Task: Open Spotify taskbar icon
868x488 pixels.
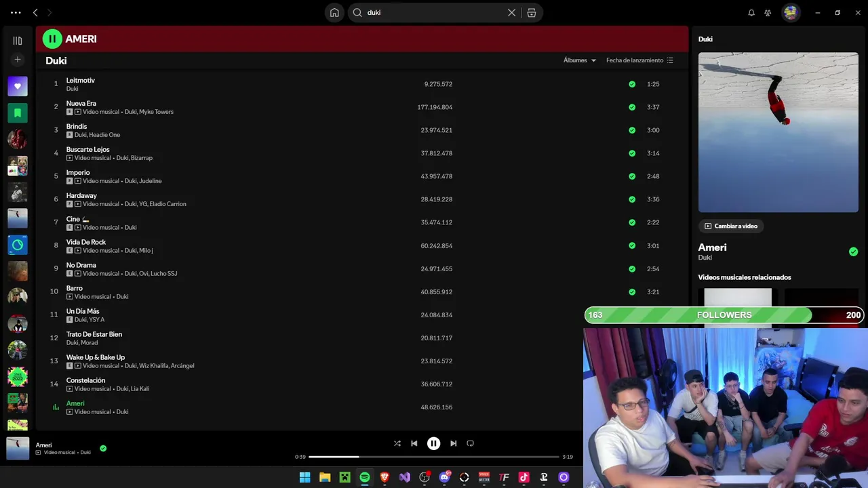Action: click(x=365, y=477)
